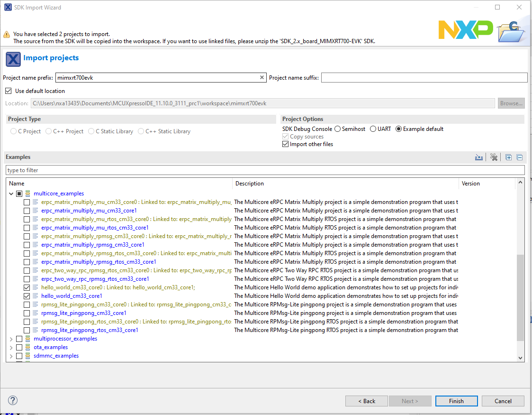This screenshot has width=532, height=415.
Task: Collapse the multicore_examples tree node
Action: (x=11, y=194)
